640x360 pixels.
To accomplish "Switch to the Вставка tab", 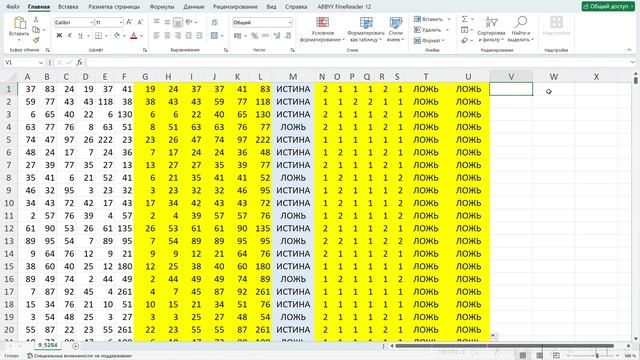I will (x=68, y=7).
